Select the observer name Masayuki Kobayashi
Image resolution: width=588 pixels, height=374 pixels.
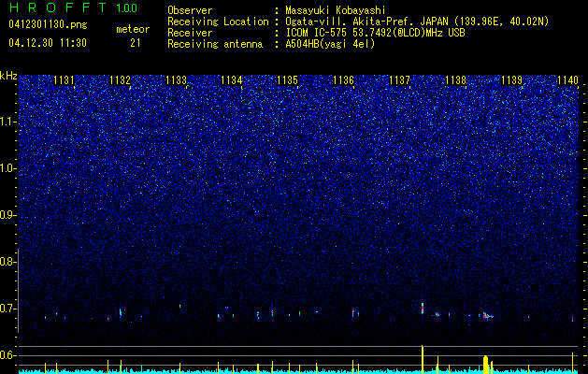[336, 10]
